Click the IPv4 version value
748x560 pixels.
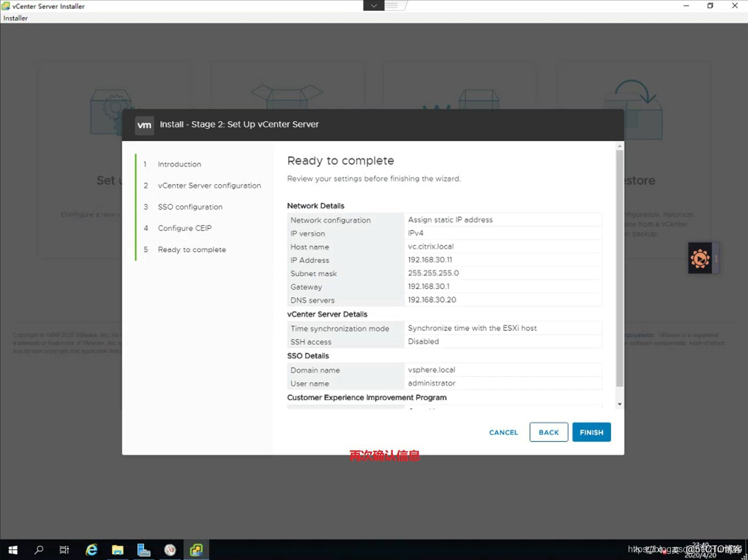coord(416,233)
